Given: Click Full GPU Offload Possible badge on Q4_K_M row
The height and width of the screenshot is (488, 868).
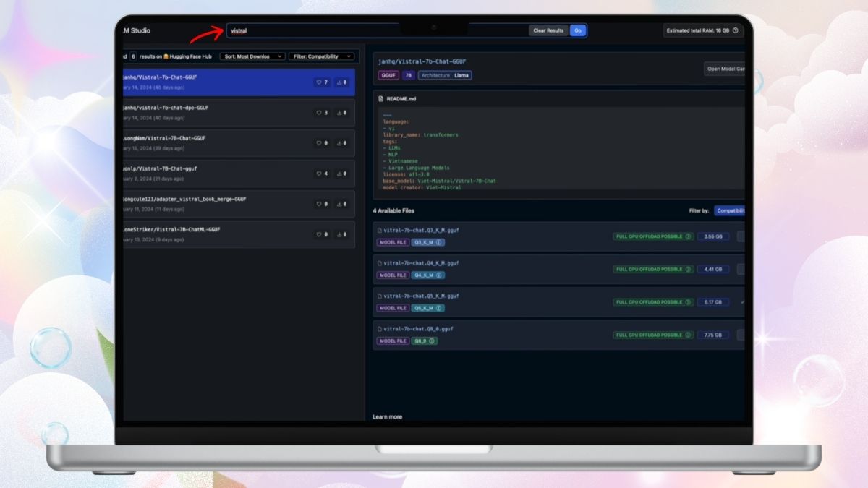Looking at the screenshot, I should [x=653, y=269].
